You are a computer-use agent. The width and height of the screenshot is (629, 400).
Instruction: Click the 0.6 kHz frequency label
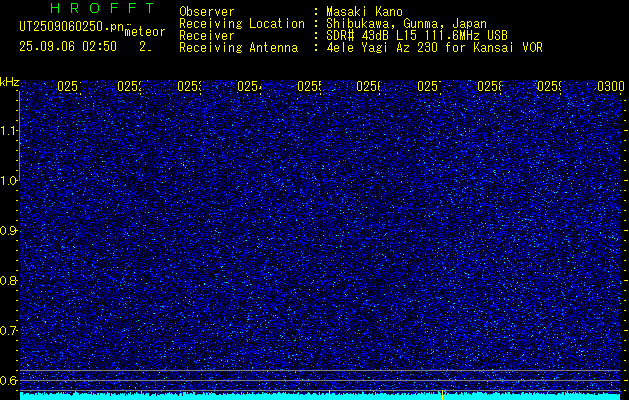(9, 380)
